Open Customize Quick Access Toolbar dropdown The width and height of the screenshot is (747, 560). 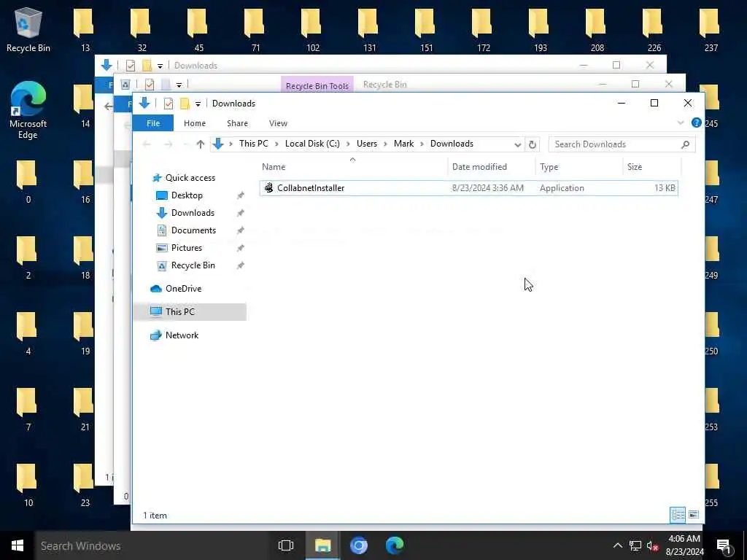click(198, 104)
